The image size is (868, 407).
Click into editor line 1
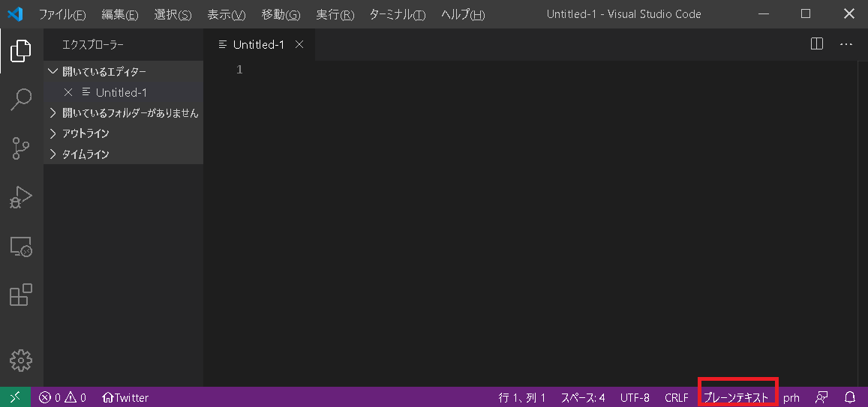tap(531, 70)
